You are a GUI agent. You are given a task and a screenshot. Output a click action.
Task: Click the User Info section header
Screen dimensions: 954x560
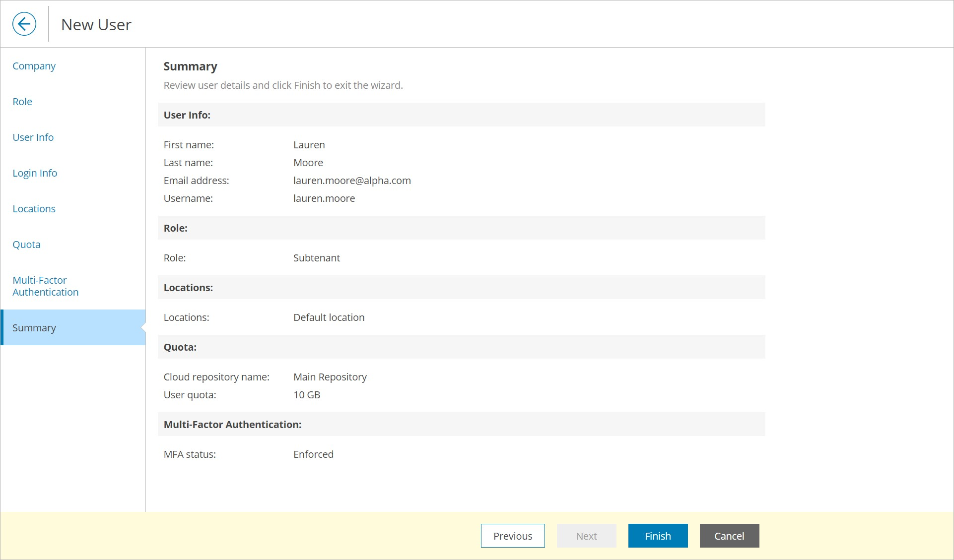coord(187,115)
